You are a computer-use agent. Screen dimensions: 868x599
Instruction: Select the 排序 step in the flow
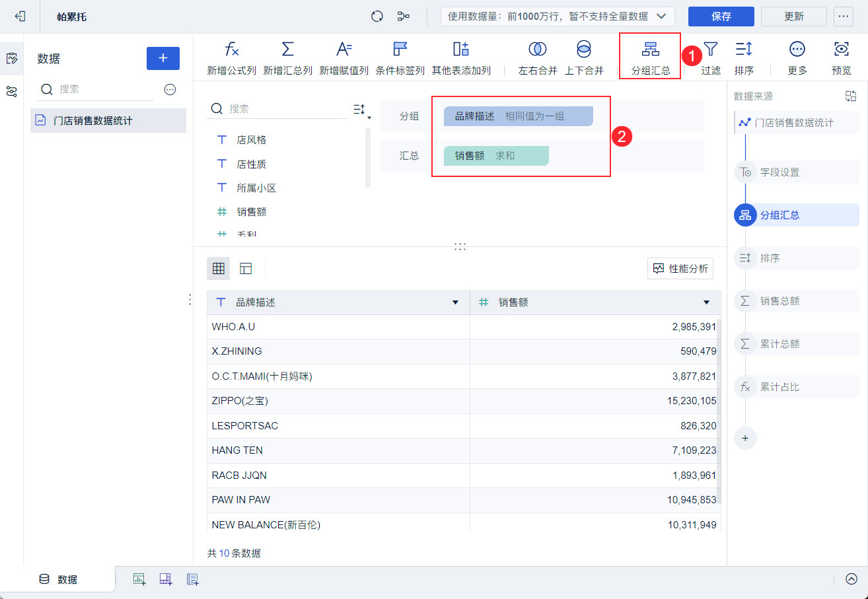[x=797, y=258]
